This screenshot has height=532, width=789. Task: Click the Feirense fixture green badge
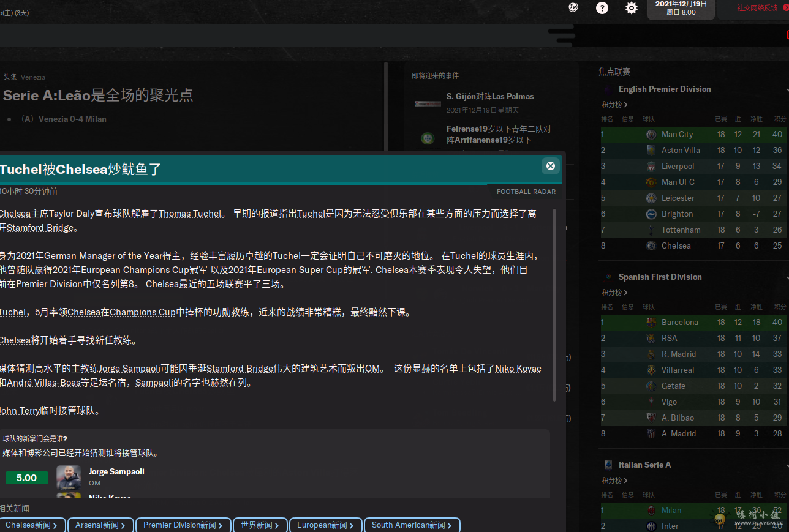point(428,138)
